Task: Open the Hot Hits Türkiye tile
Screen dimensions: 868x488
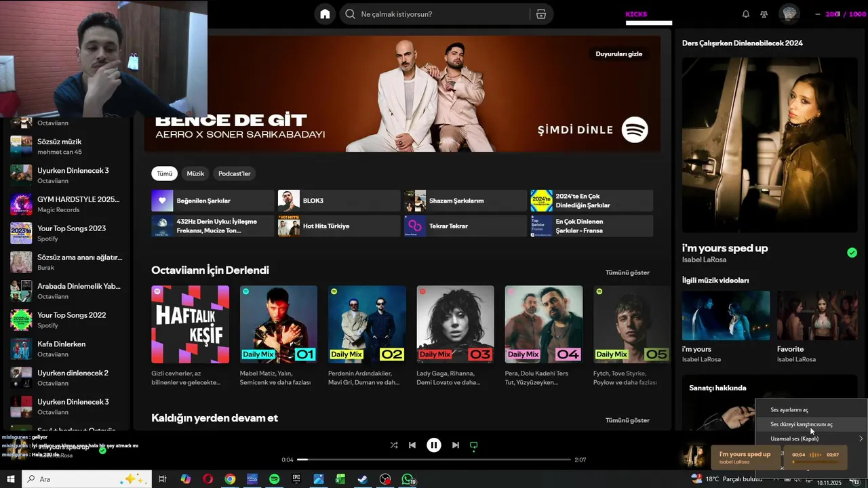Action: (x=338, y=226)
